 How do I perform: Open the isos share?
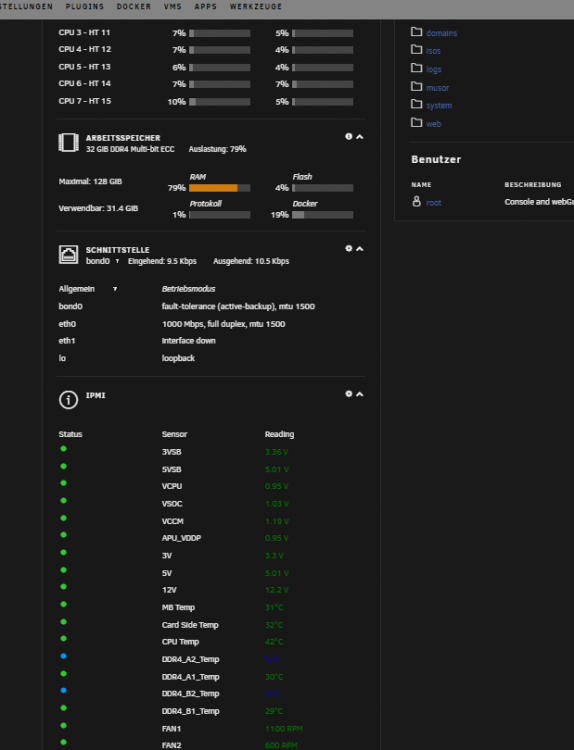coord(433,51)
